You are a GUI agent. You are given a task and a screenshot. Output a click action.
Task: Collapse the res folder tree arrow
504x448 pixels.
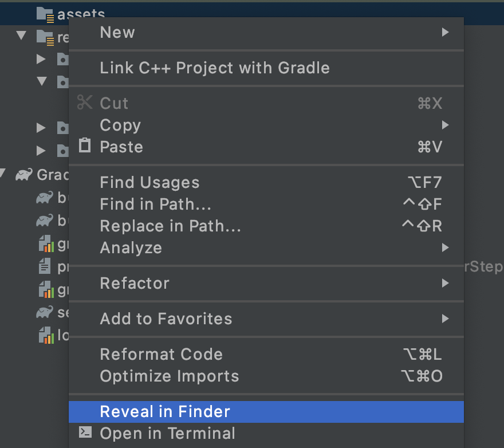click(x=22, y=36)
